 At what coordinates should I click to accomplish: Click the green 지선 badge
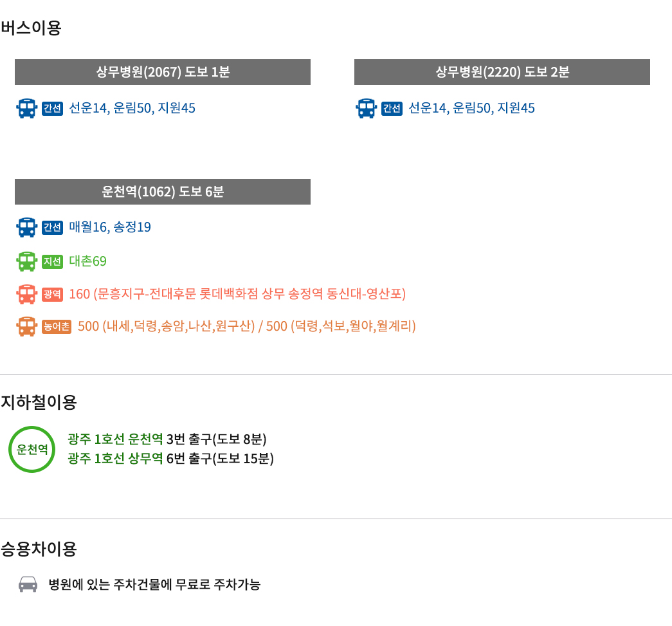click(x=52, y=261)
